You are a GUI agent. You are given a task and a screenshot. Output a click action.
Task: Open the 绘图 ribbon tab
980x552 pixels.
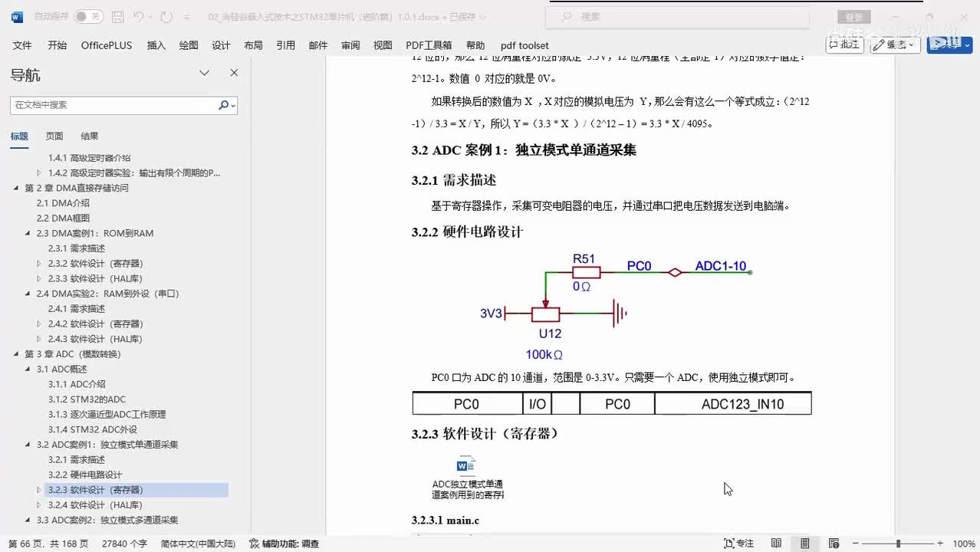tap(189, 45)
